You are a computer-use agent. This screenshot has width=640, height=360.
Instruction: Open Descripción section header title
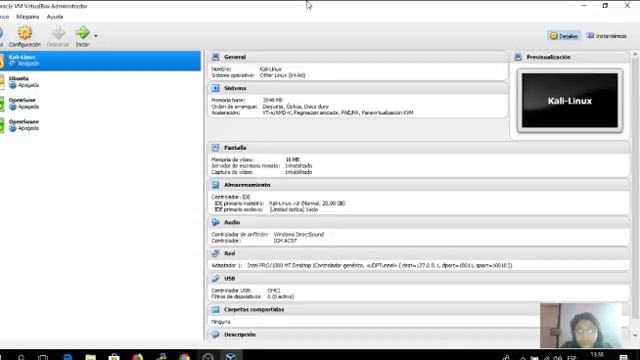coord(240,334)
